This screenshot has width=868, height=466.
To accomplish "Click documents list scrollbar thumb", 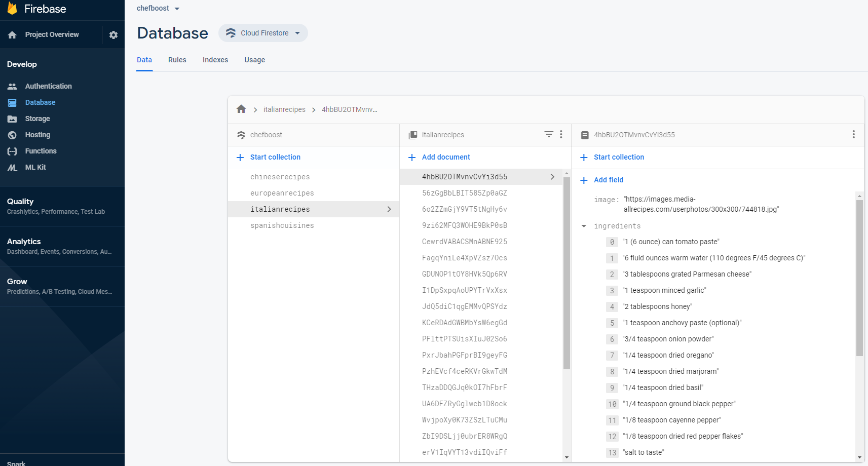I will [x=567, y=273].
